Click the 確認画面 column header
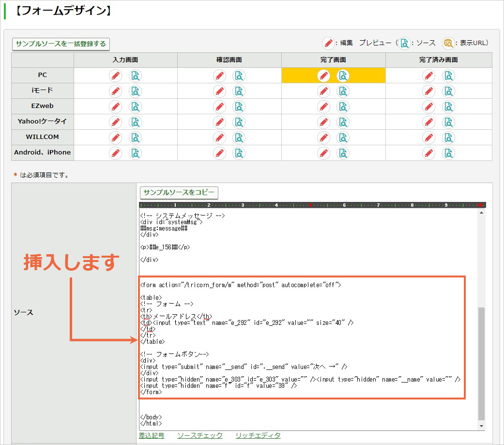 (229, 60)
